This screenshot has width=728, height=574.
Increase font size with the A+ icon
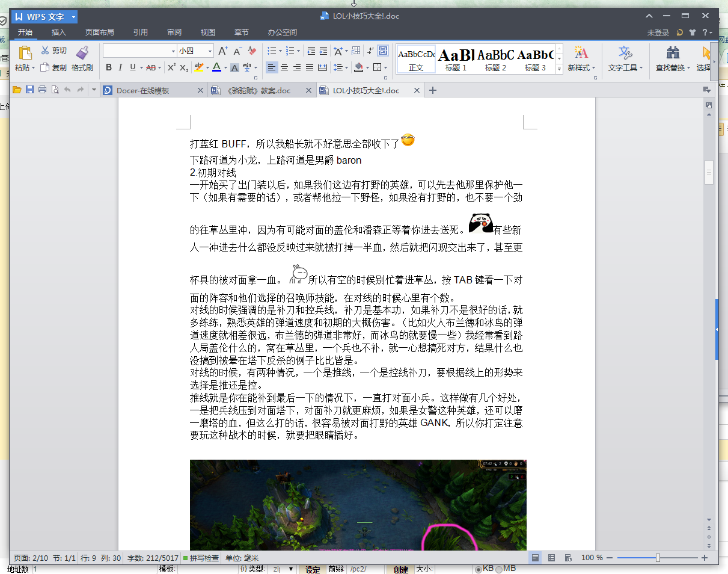pos(222,51)
